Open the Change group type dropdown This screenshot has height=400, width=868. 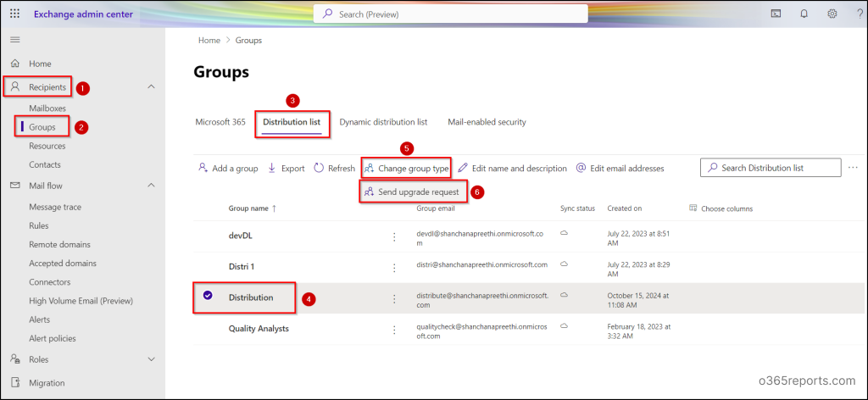[x=406, y=168]
